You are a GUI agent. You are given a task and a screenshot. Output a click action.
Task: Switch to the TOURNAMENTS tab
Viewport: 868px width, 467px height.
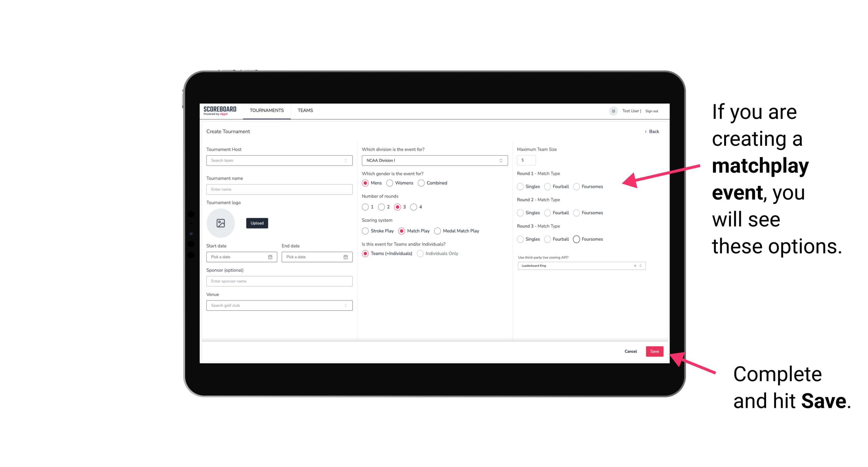coord(267,110)
